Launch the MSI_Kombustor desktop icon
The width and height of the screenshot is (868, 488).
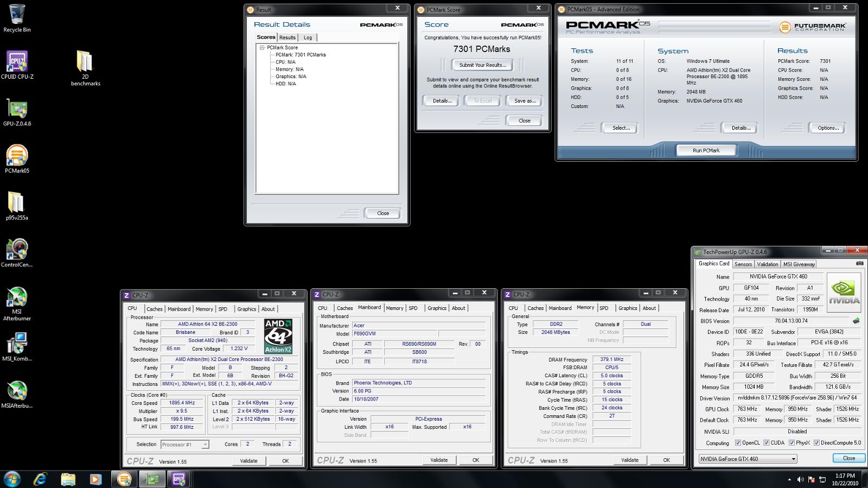[17, 347]
